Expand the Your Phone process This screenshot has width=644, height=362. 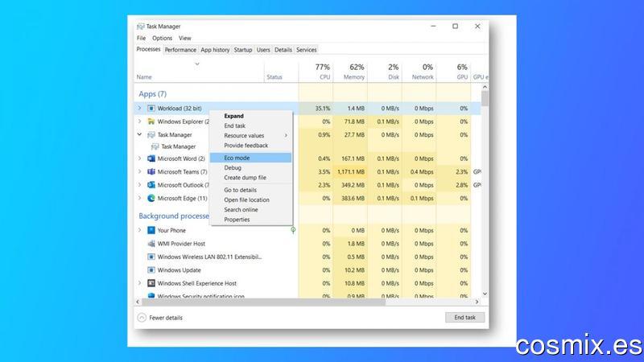click(x=139, y=230)
